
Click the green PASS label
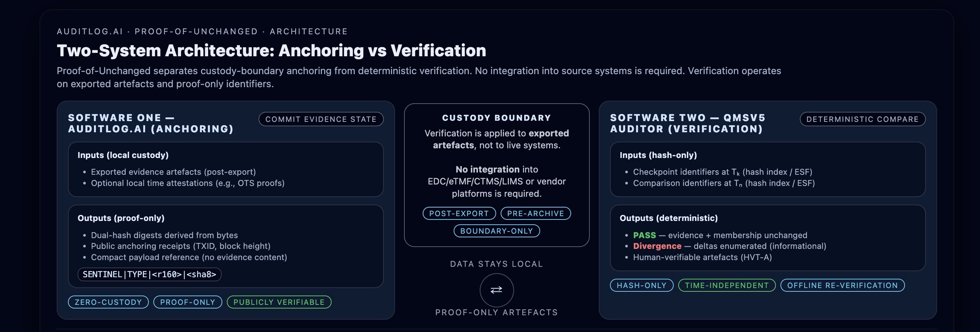pyautogui.click(x=644, y=235)
